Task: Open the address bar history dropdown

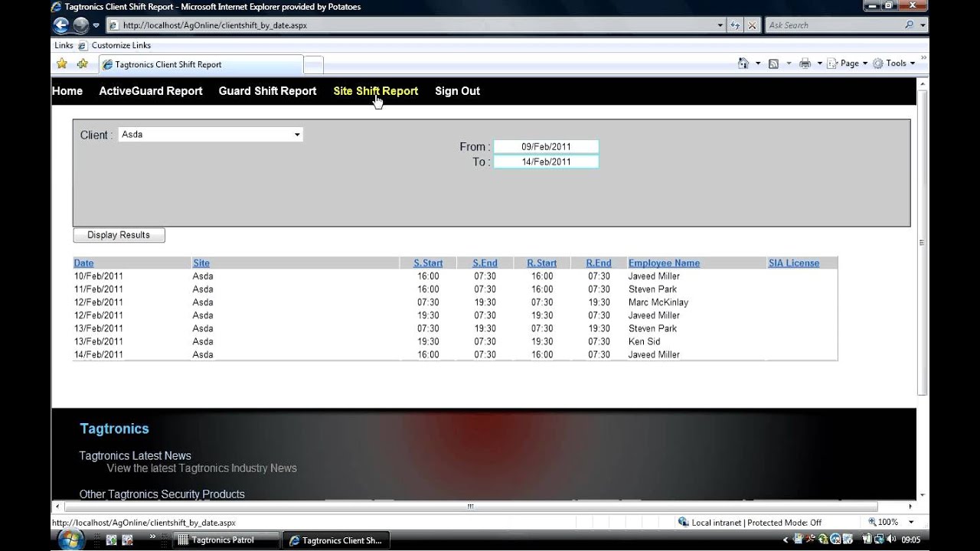Action: pos(720,25)
